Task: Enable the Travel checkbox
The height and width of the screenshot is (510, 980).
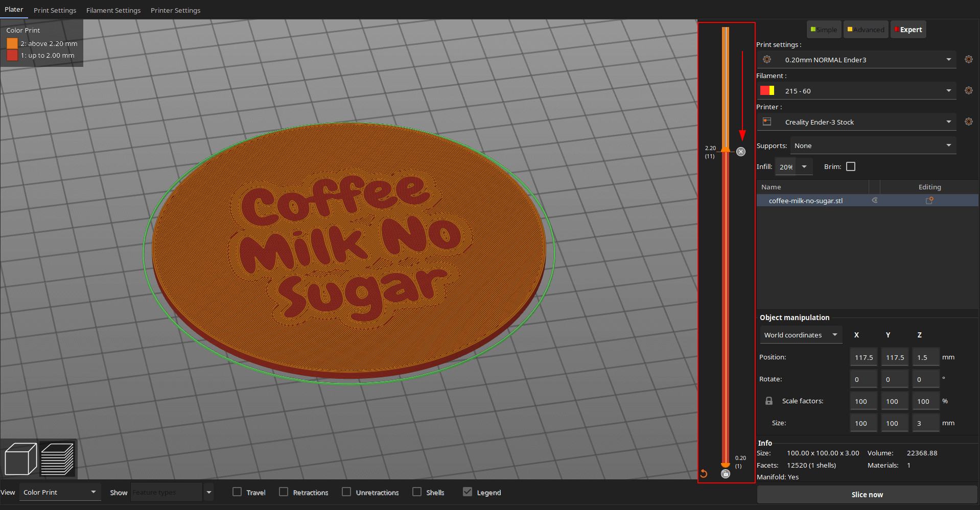Action: 237,492
